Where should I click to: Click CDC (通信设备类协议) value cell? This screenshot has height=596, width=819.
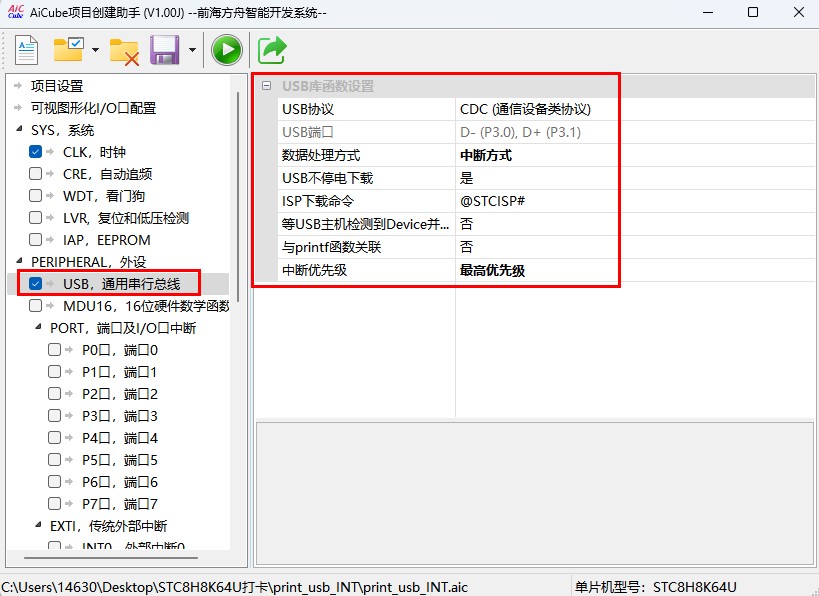click(x=635, y=109)
